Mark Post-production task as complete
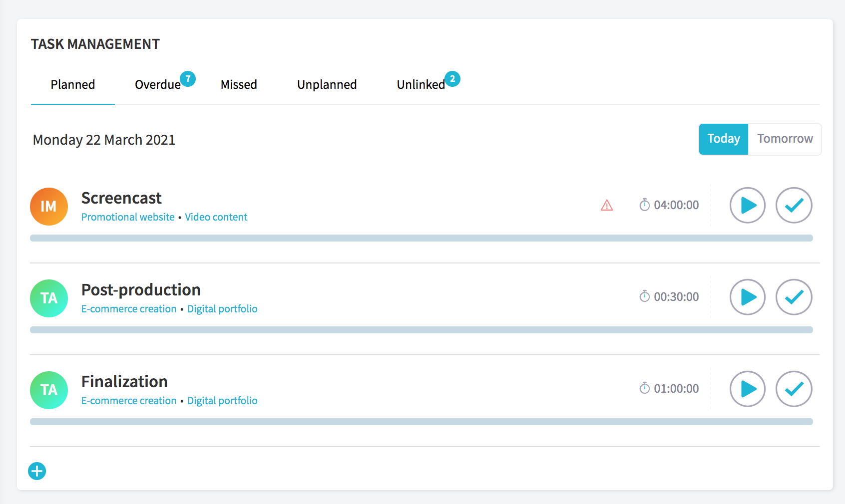 [x=794, y=297]
